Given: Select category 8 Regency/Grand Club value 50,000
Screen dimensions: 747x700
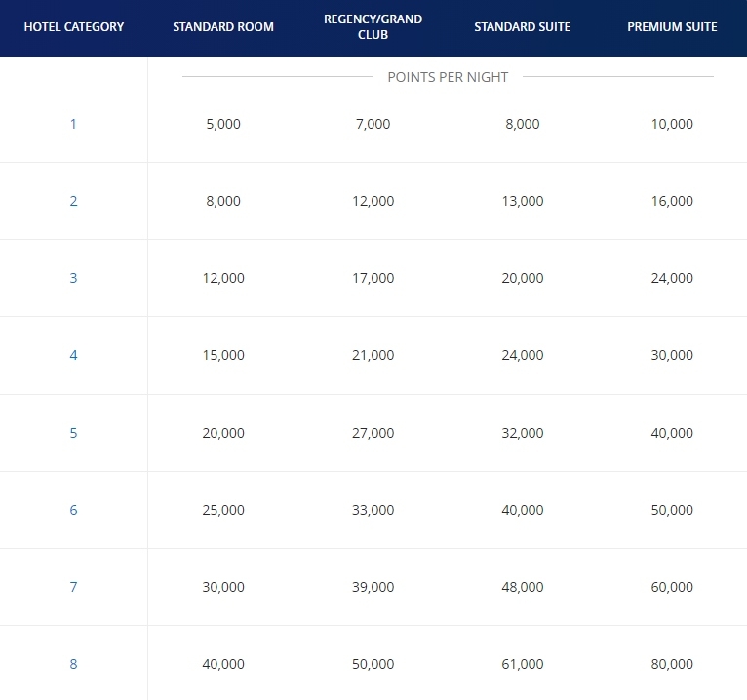Looking at the screenshot, I should point(373,664).
